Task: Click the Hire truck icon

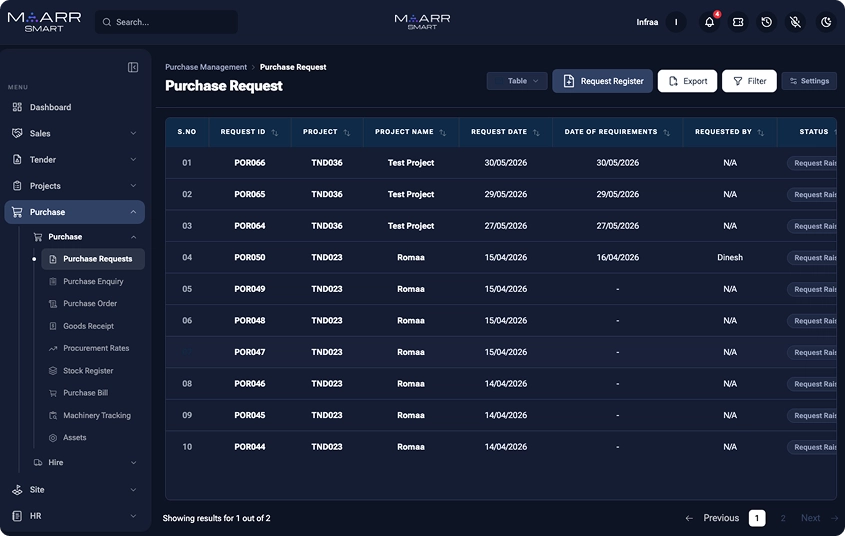Action: pyautogui.click(x=38, y=463)
